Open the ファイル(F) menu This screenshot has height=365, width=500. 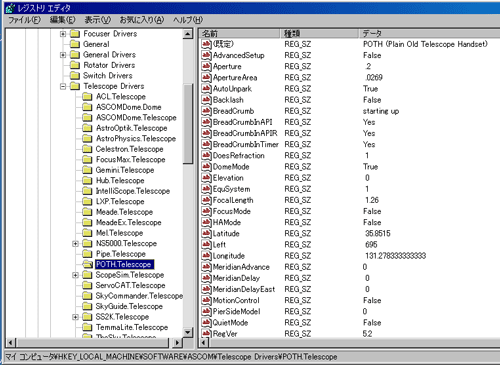pyautogui.click(x=24, y=20)
